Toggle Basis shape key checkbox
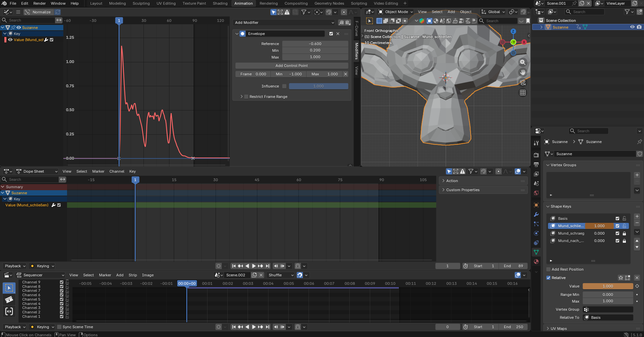 click(x=617, y=218)
